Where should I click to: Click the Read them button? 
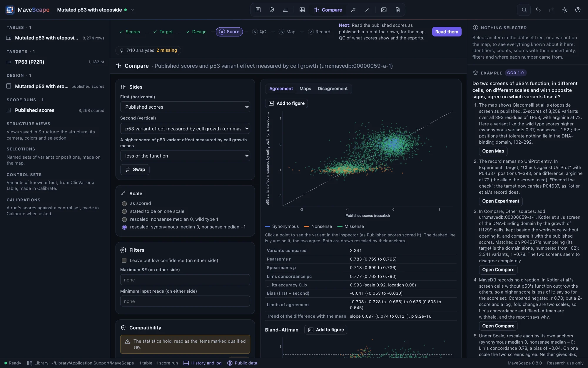(447, 32)
